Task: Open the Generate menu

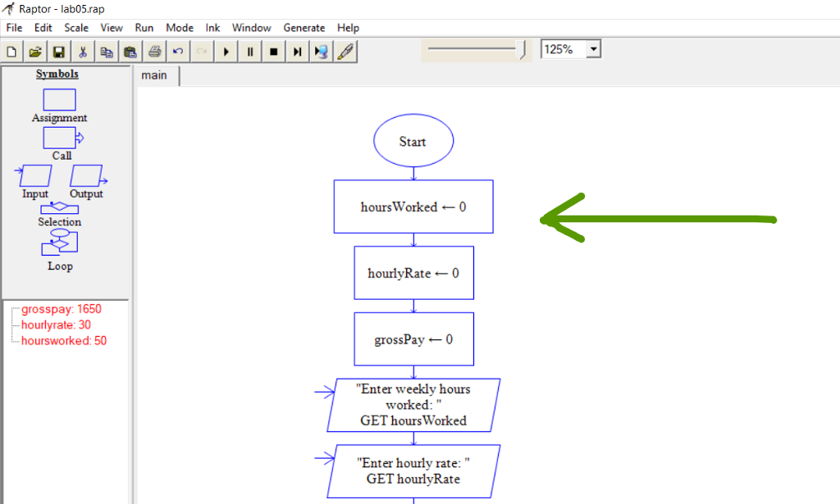Action: (x=304, y=27)
